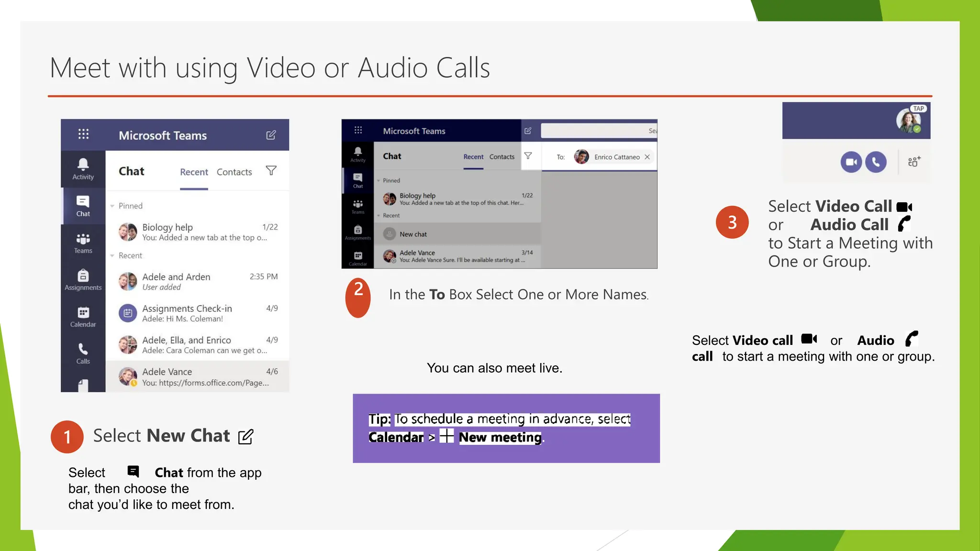Open Activity bell in middle Teams sidebar
This screenshot has height=551, width=980.
coord(358,154)
